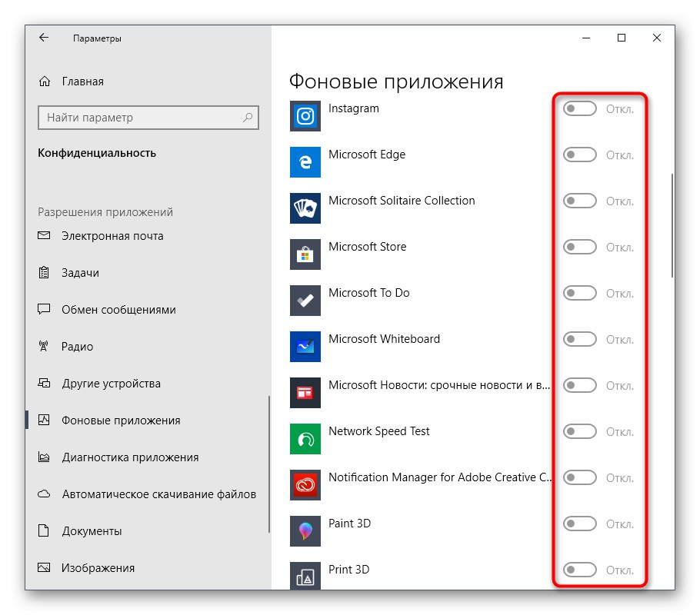The height and width of the screenshot is (615, 700).
Task: Go to Документы section
Action: pos(148,530)
